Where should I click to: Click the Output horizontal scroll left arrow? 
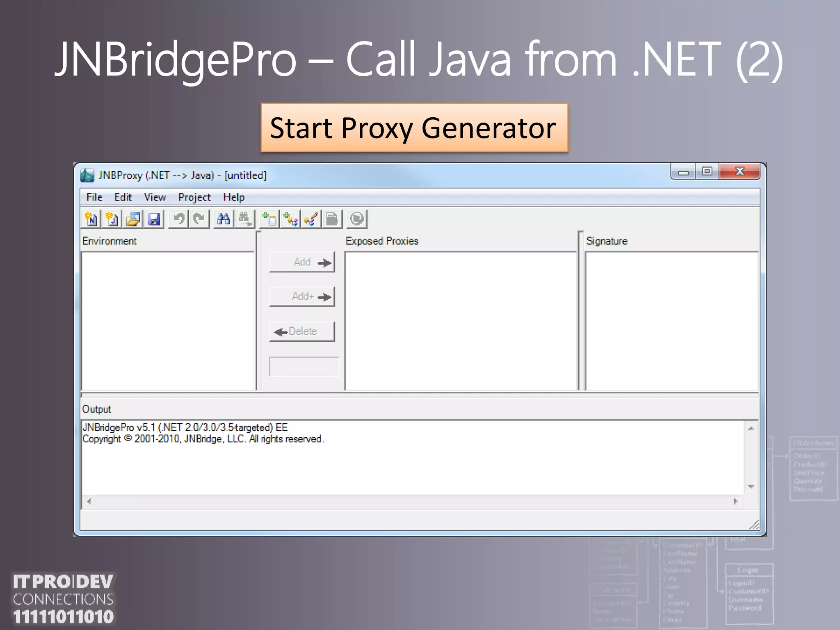[x=89, y=501]
